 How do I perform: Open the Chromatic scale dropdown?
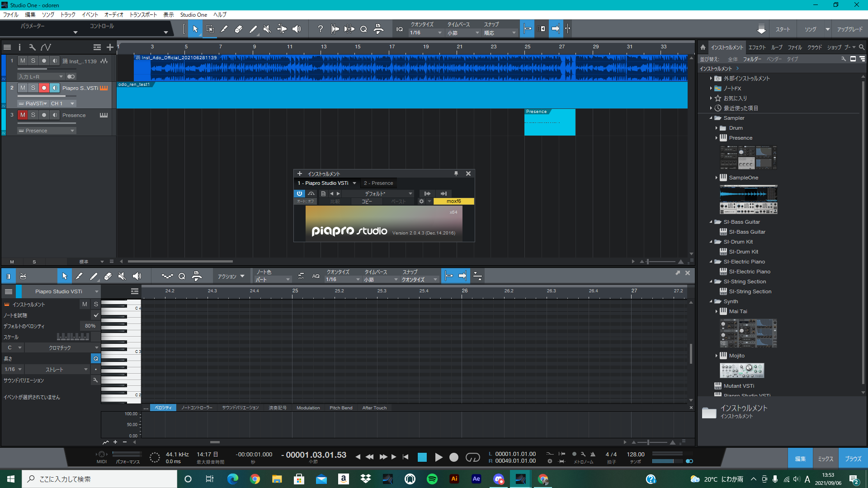pos(62,347)
